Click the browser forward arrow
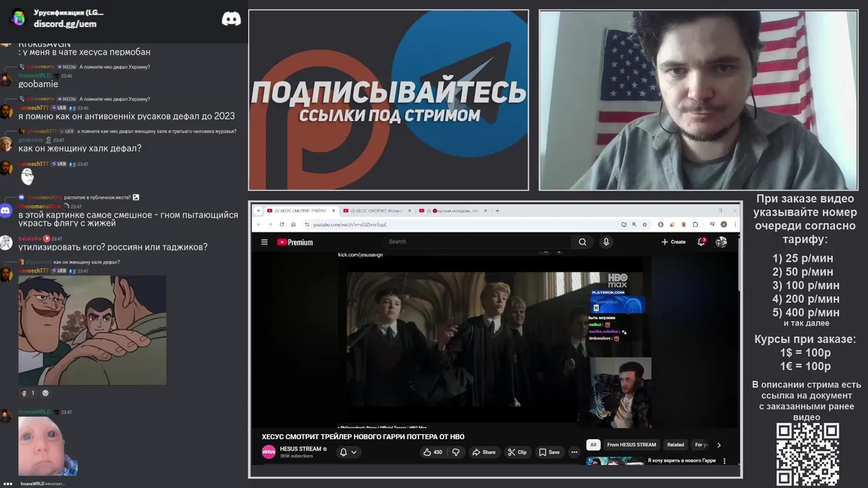868x488 pixels. pyautogui.click(x=270, y=224)
